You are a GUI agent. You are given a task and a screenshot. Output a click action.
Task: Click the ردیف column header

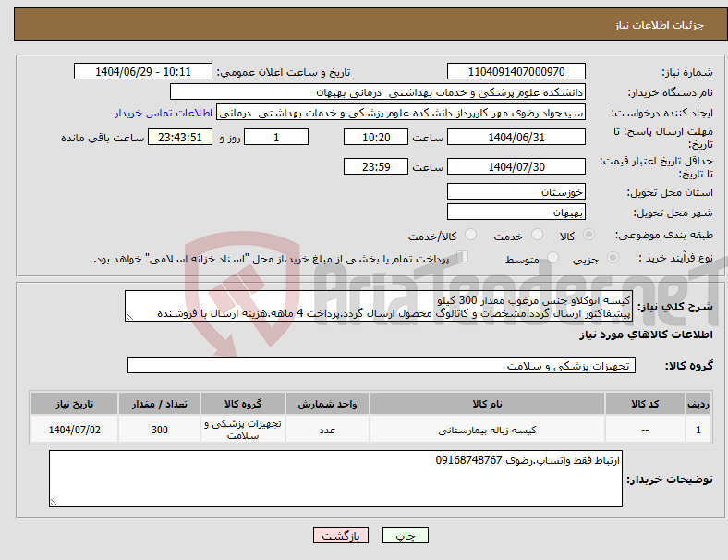pos(698,404)
